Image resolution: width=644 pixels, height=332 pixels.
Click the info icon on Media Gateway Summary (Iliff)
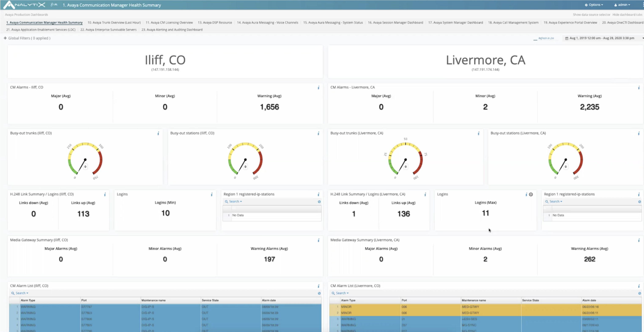coord(318,240)
